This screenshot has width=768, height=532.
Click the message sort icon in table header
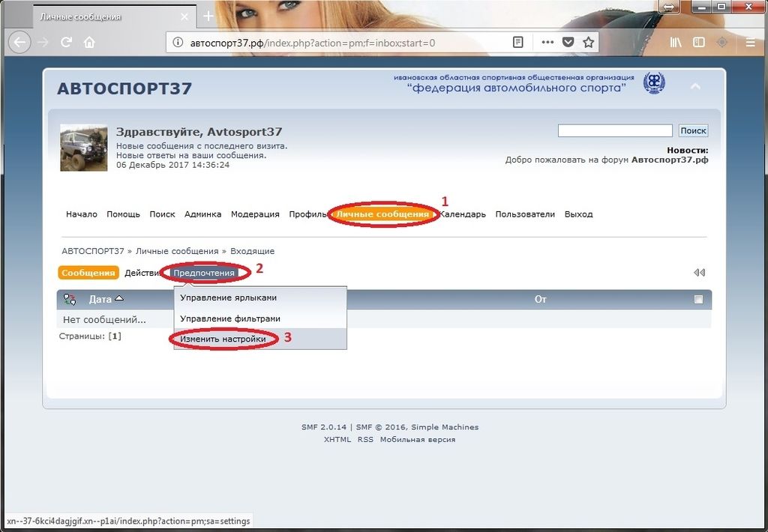point(70,300)
